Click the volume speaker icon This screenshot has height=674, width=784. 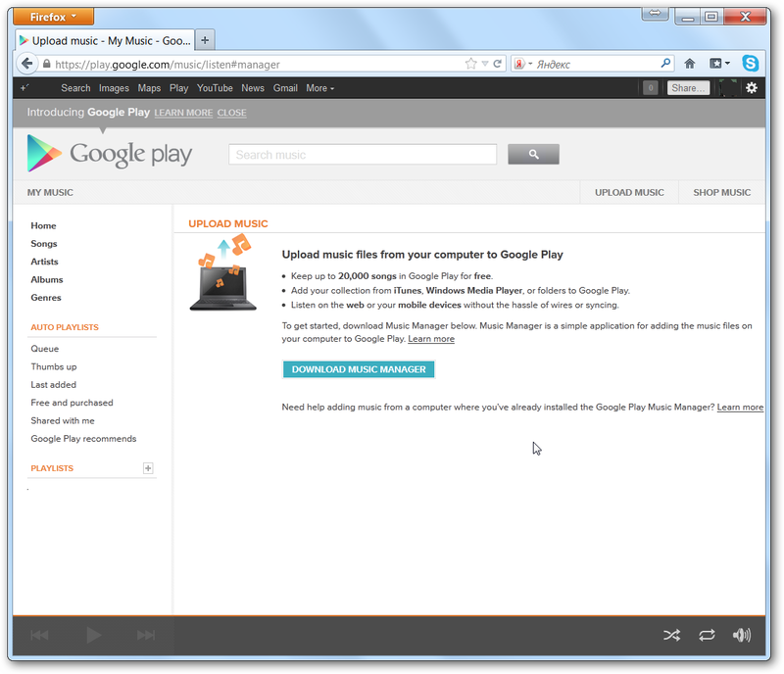742,635
